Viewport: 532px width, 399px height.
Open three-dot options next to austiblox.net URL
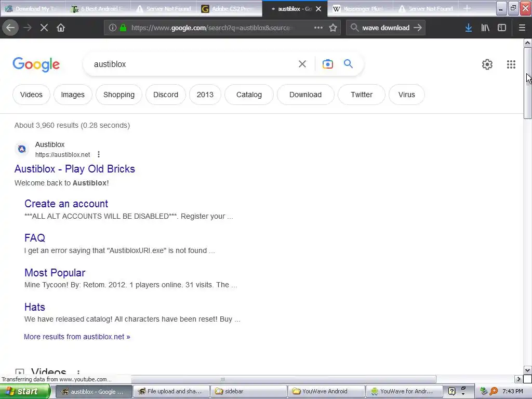tap(99, 154)
